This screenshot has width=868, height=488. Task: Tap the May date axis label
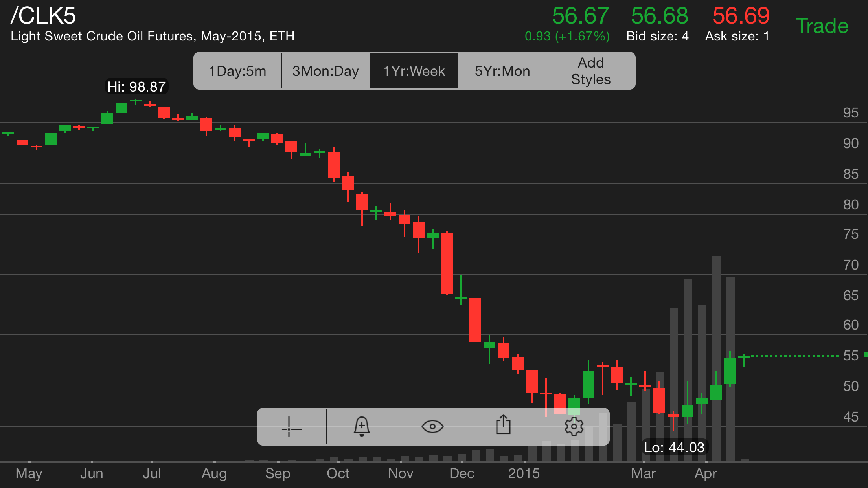[29, 474]
